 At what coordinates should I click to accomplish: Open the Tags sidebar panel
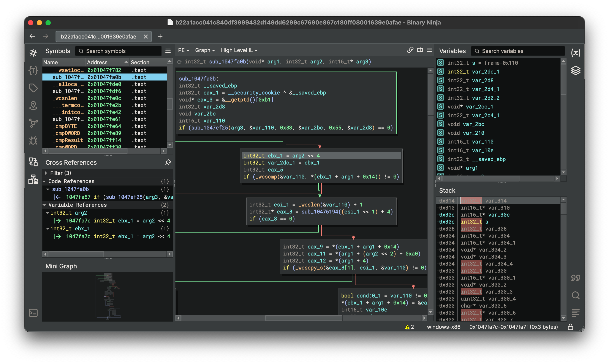[33, 88]
